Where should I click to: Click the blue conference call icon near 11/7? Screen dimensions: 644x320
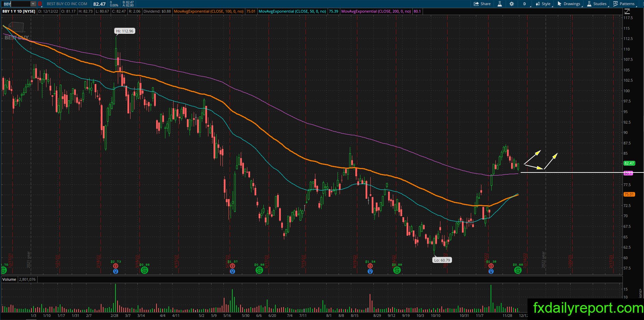(491, 272)
